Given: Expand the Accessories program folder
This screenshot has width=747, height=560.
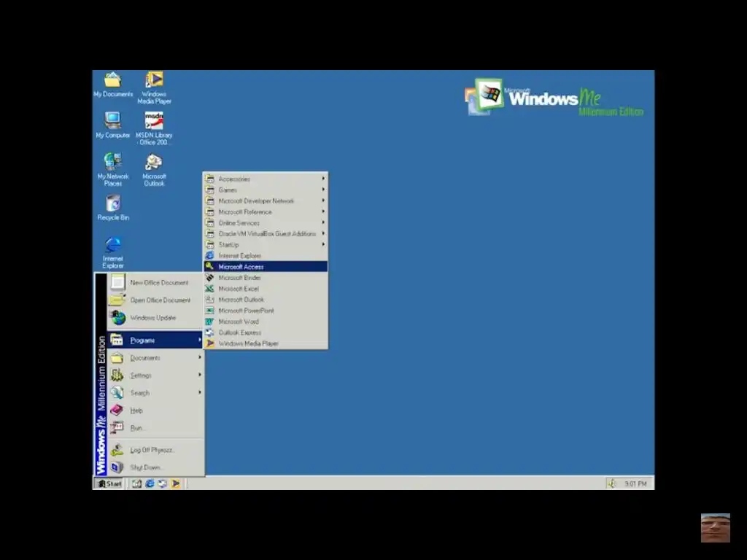Looking at the screenshot, I should [x=266, y=179].
